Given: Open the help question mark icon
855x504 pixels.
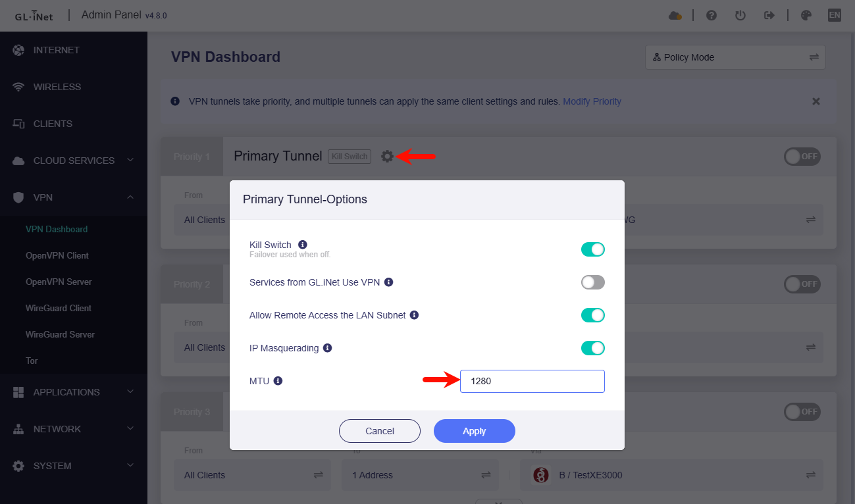Looking at the screenshot, I should tap(712, 14).
